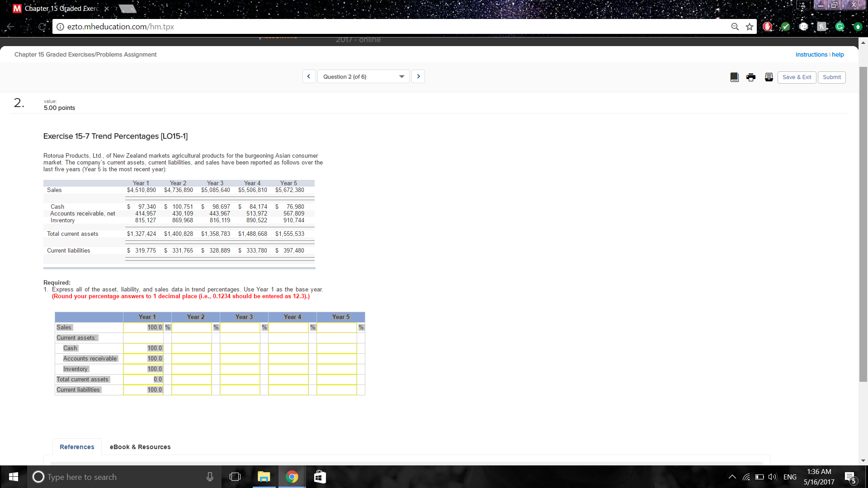Screen dimensions: 868x488
Task: Go to previous question arrow
Action: tap(309, 76)
